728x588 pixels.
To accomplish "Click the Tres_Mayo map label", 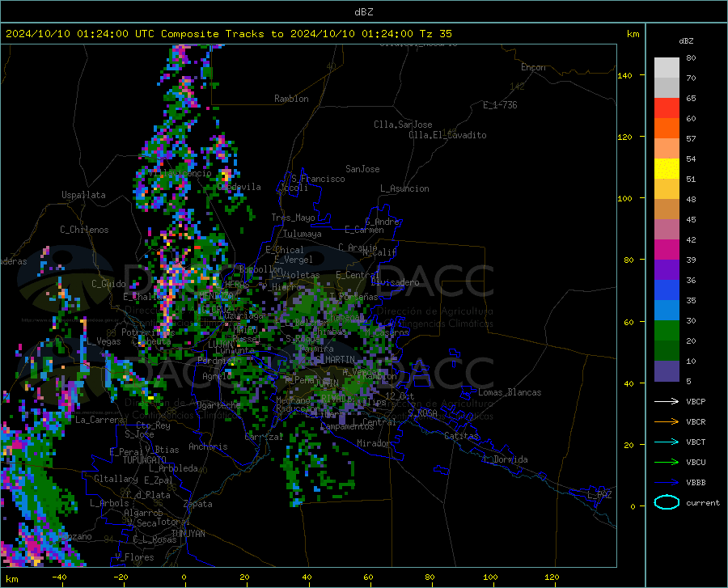I will point(293,218).
